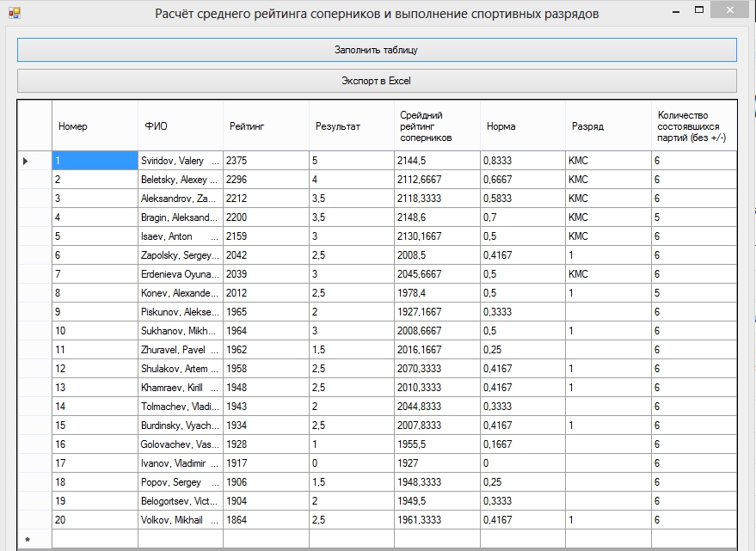Click the Рейтинг column header
Screen dimensions: 756x551
[x=266, y=126]
